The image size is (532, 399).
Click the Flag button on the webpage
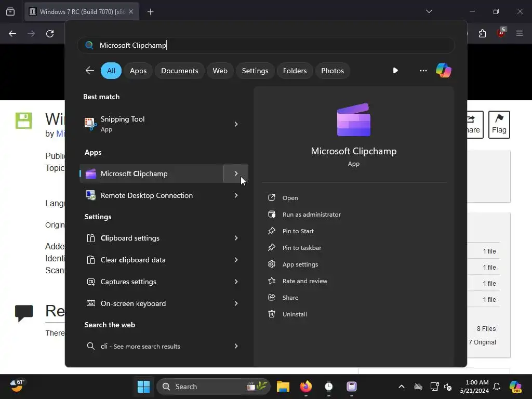[x=499, y=125]
